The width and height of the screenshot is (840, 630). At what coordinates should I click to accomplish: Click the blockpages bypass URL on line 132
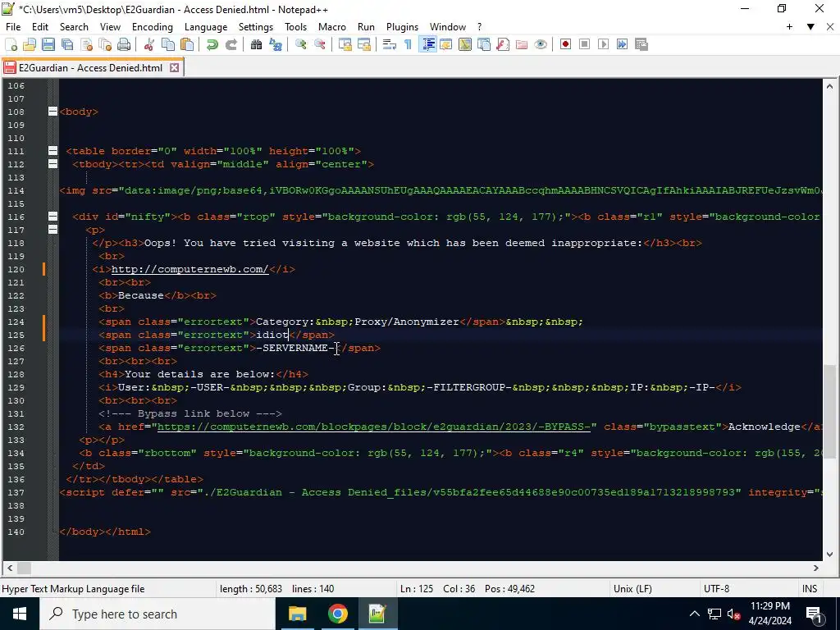tap(374, 427)
